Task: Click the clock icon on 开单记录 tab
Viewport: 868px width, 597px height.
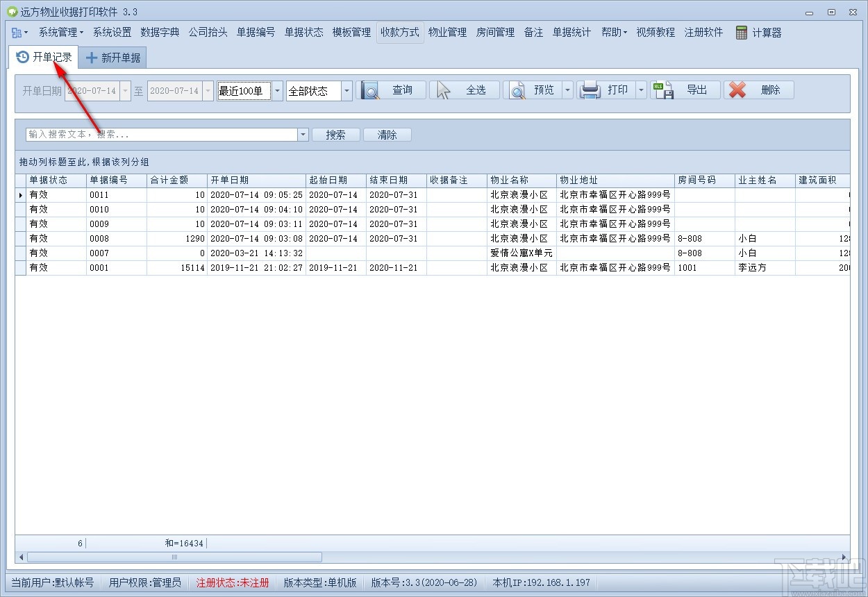Action: pos(21,57)
